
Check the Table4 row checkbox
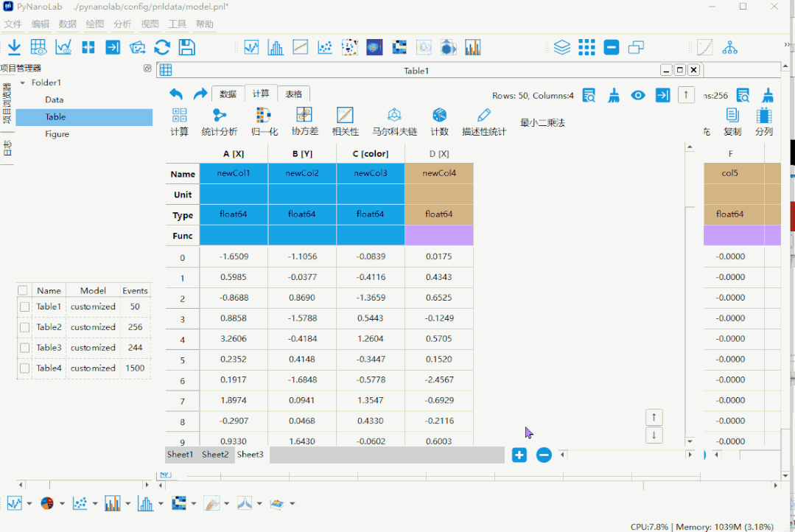coord(24,368)
